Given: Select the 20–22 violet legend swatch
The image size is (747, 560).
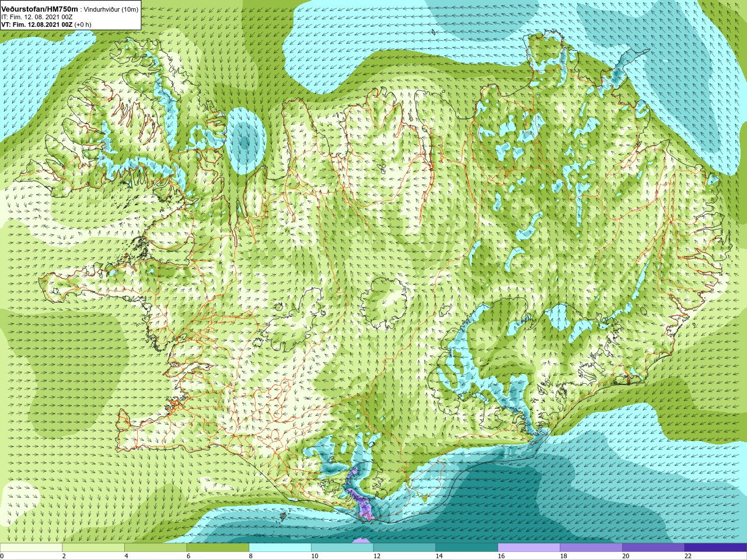Looking at the screenshot, I should 653,547.
